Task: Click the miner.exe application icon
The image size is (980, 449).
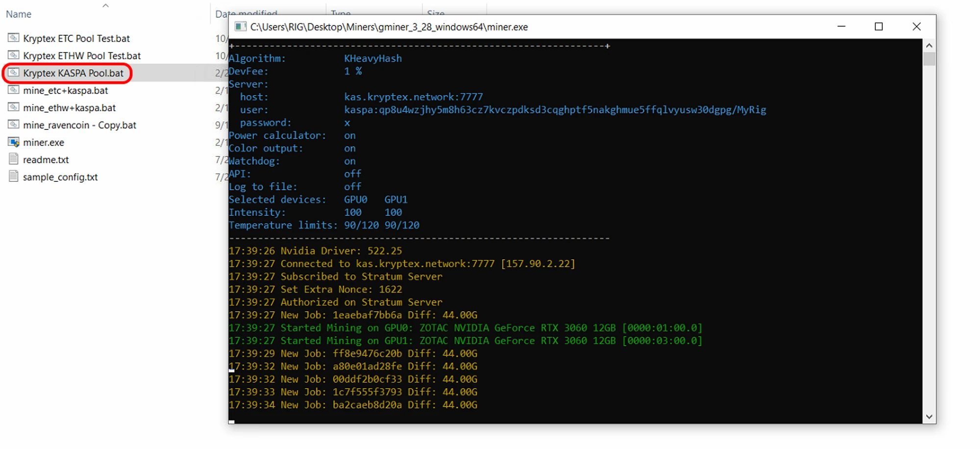Action: tap(14, 142)
